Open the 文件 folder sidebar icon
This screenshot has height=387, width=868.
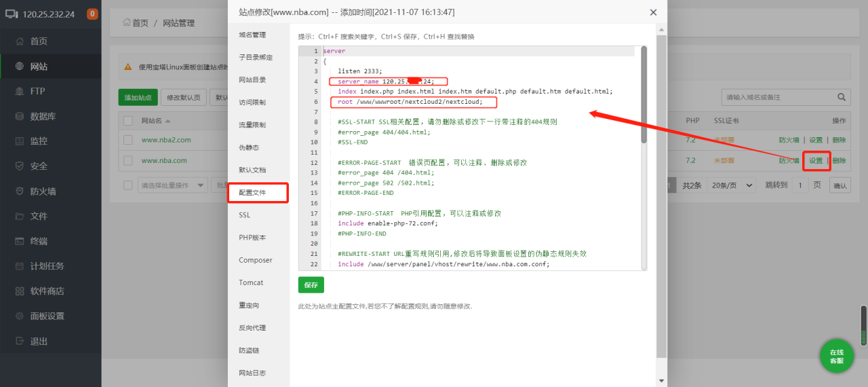[x=20, y=216]
